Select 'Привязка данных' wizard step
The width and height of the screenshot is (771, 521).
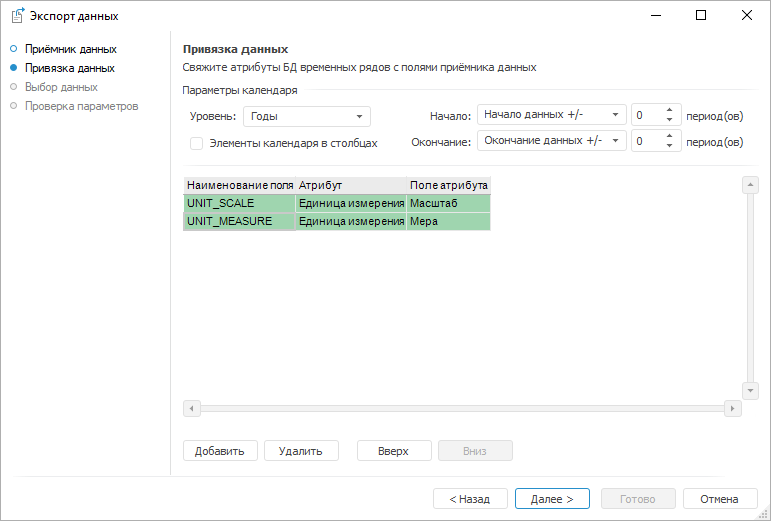[69, 68]
